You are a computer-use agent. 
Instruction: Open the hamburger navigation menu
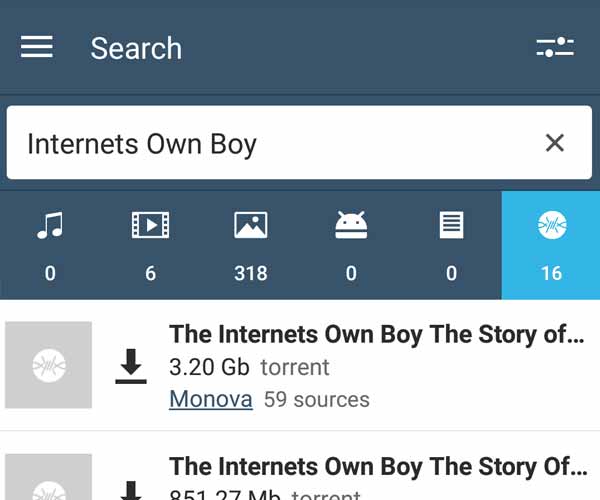pyautogui.click(x=37, y=47)
